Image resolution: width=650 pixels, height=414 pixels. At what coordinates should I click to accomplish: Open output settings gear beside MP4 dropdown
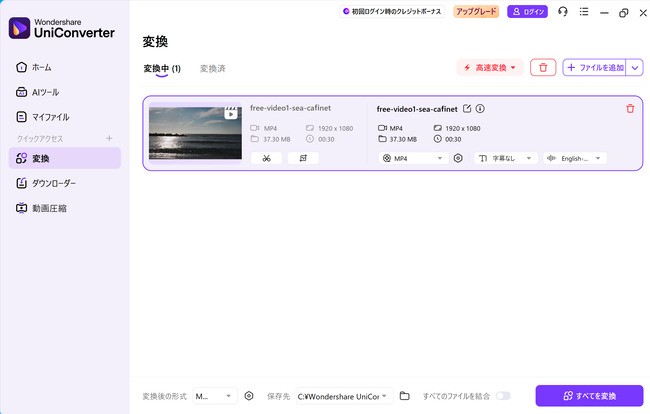(x=458, y=158)
